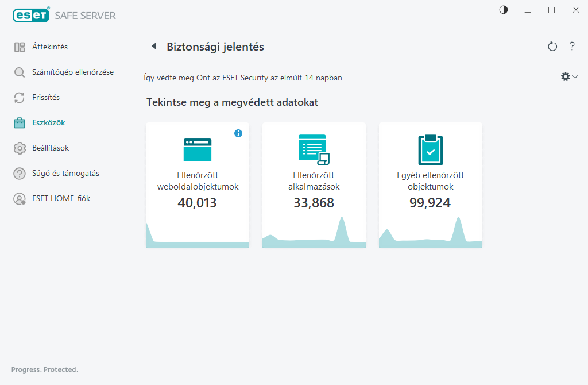Click the clipboard checkmark icon on third card
Screen dimensions: 588x385
pyautogui.click(x=431, y=150)
